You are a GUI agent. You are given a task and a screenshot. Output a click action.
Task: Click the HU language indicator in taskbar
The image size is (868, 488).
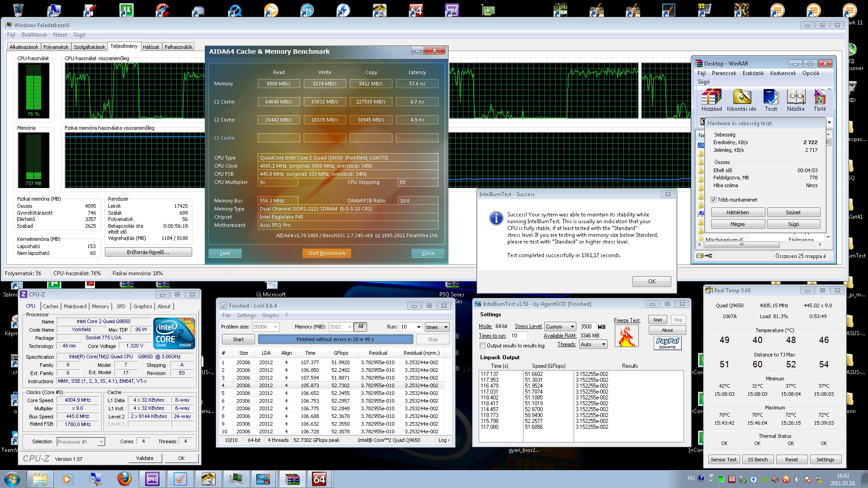click(x=691, y=478)
